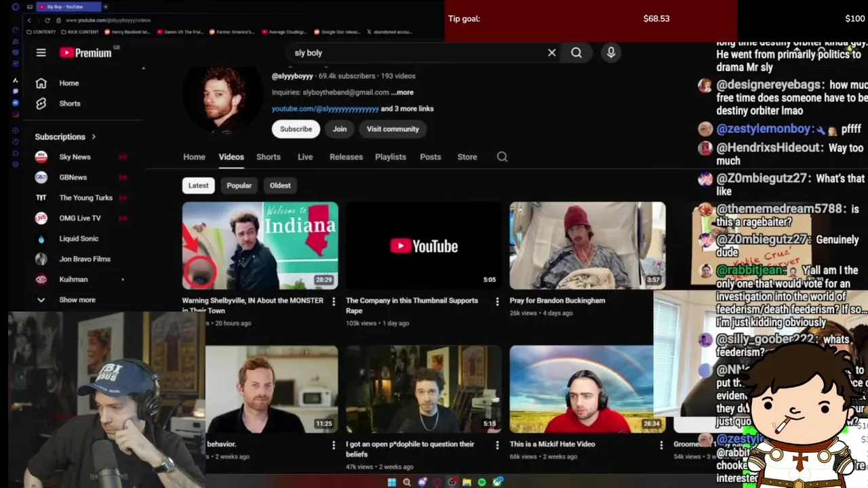Reload the page in the browser
The image size is (868, 488).
tap(47, 20)
